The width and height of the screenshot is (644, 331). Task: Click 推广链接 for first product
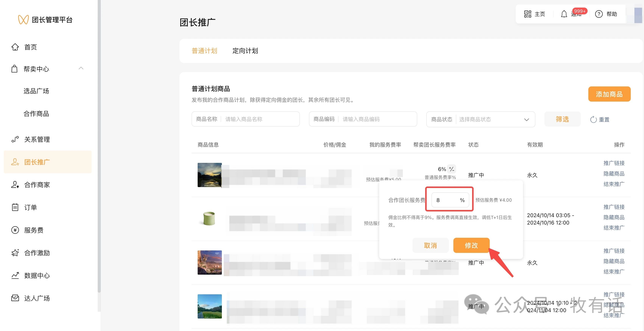614,163
